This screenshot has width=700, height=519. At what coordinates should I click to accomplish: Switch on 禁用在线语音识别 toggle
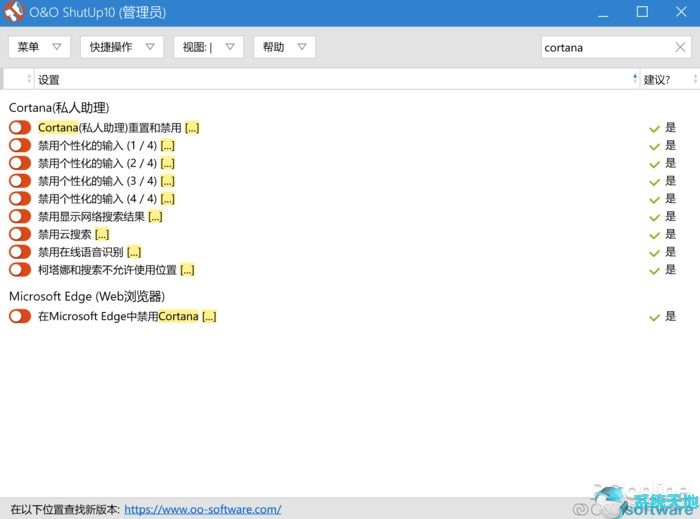[20, 252]
